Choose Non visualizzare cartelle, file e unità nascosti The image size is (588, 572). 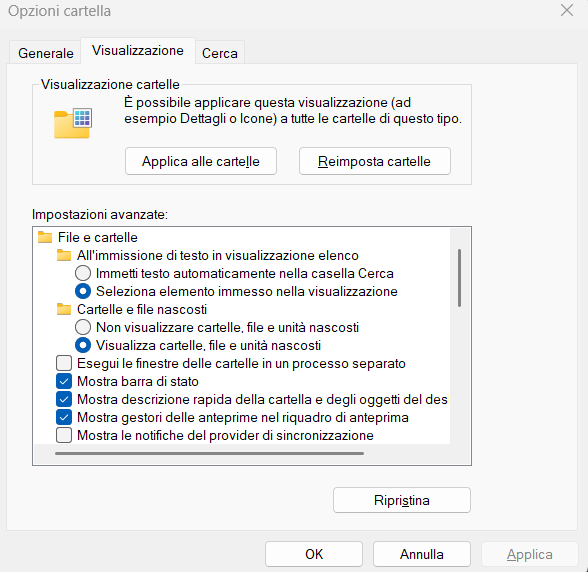pos(83,327)
